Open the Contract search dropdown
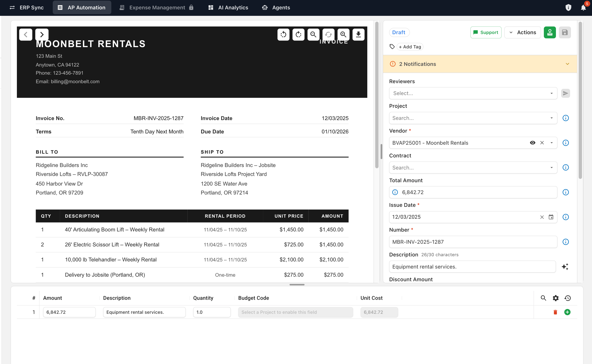 pos(473,168)
